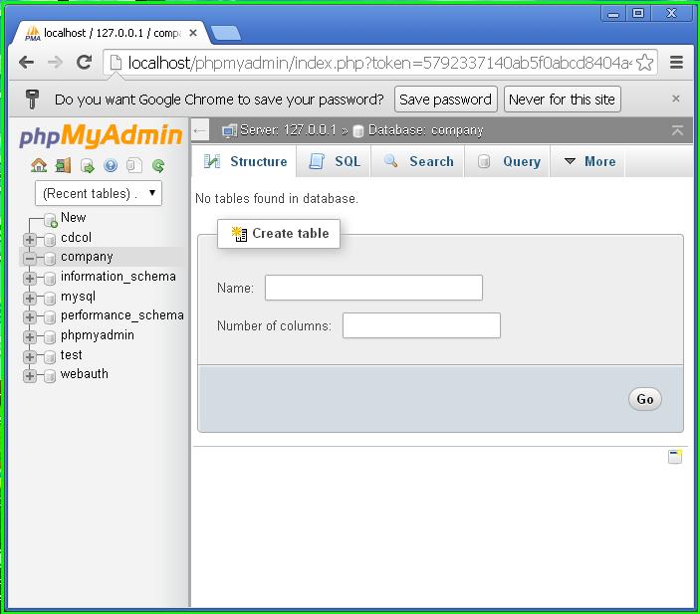Bookmark page using the star icon
700x614 pixels.
(x=644, y=62)
